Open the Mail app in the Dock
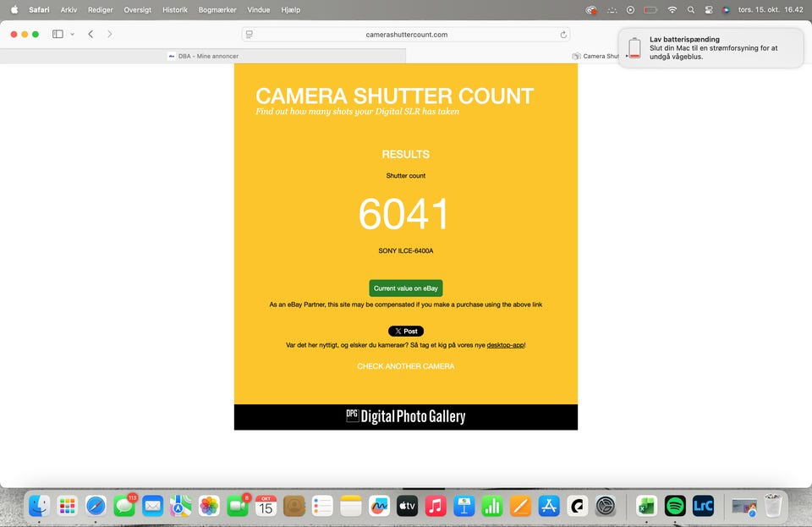The image size is (812, 527). click(x=153, y=506)
